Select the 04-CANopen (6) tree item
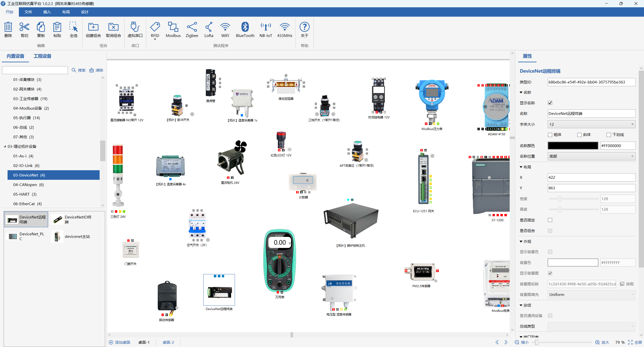644x347 pixels. point(54,185)
